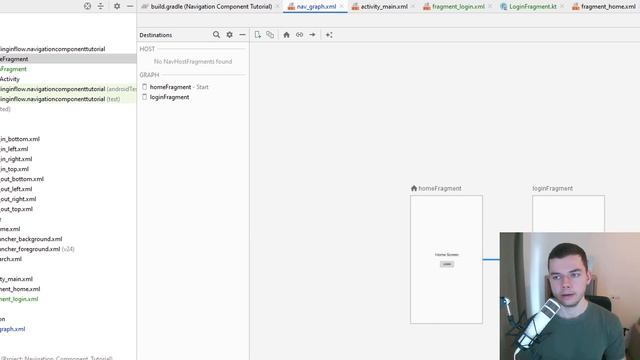Hide the Project panel with its minimize icon
Viewport: 640px width, 360px height.
pos(130,6)
